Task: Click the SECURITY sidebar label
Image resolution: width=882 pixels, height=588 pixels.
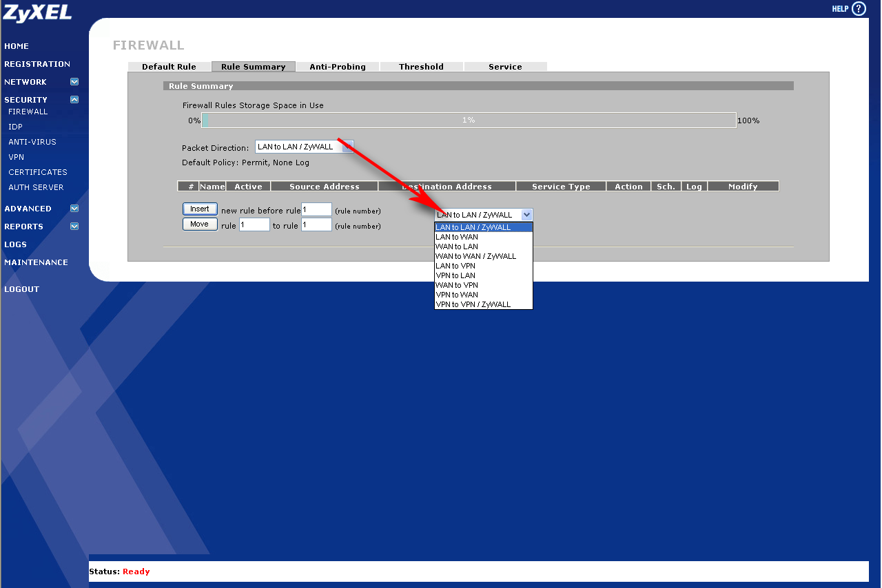Action: (x=26, y=100)
